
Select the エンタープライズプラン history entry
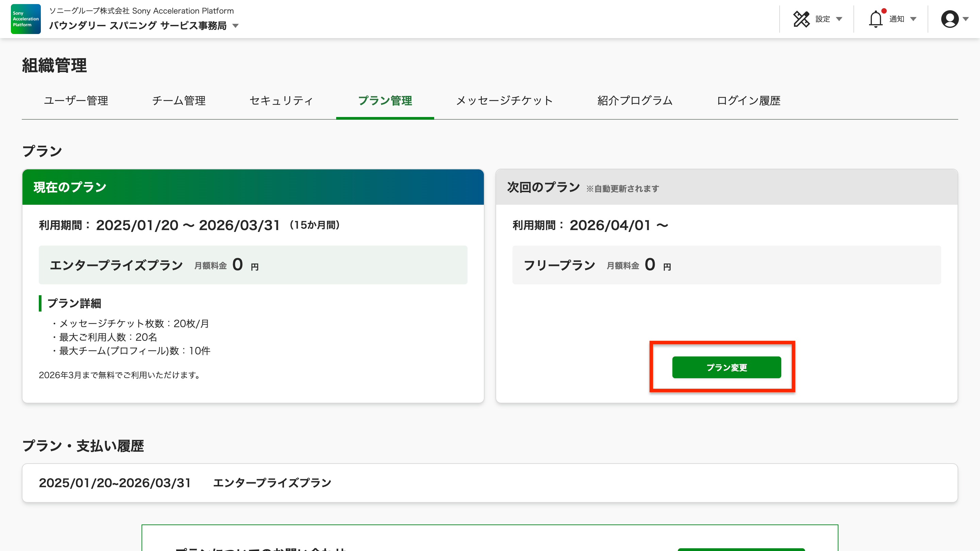(272, 483)
